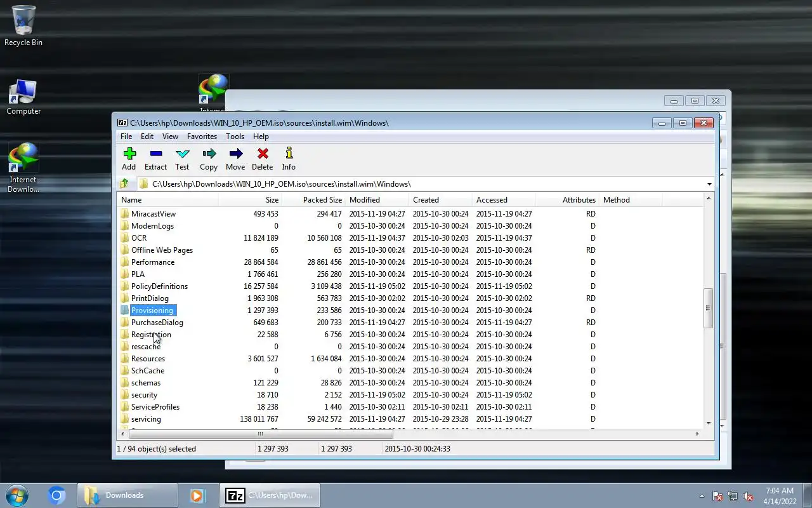
Task: Click the Windows Start button
Action: tap(17, 495)
